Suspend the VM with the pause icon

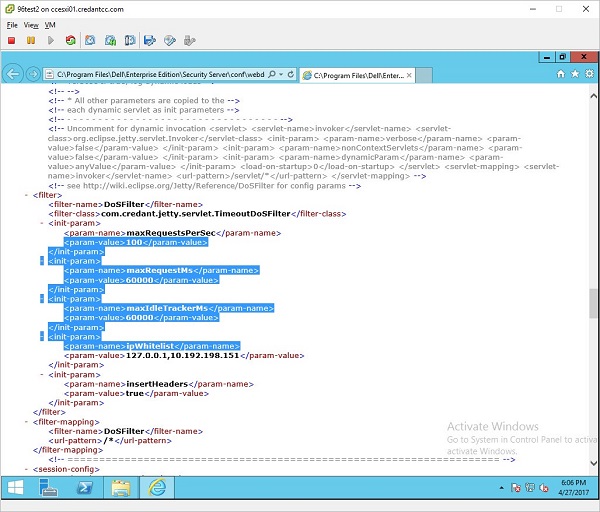[31, 41]
